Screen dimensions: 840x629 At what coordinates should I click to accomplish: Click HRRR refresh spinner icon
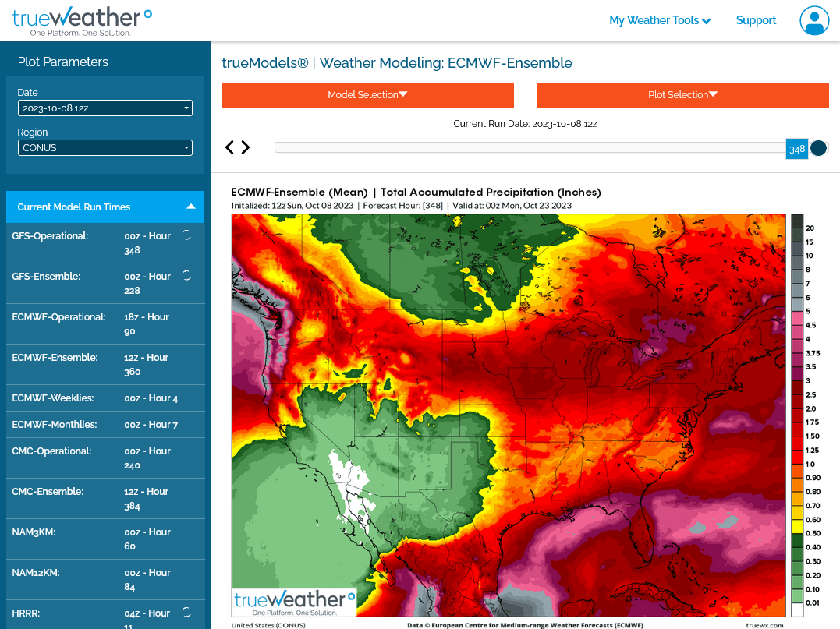pyautogui.click(x=186, y=612)
